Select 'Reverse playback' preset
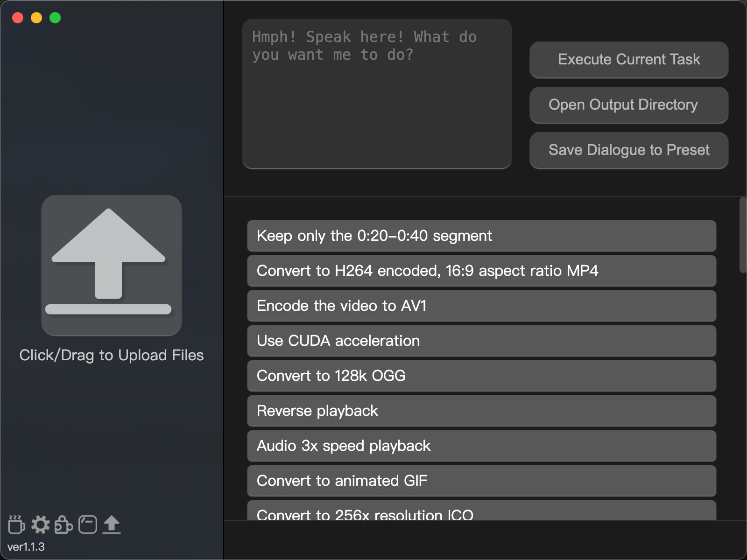The height and width of the screenshot is (560, 747). tap(481, 411)
